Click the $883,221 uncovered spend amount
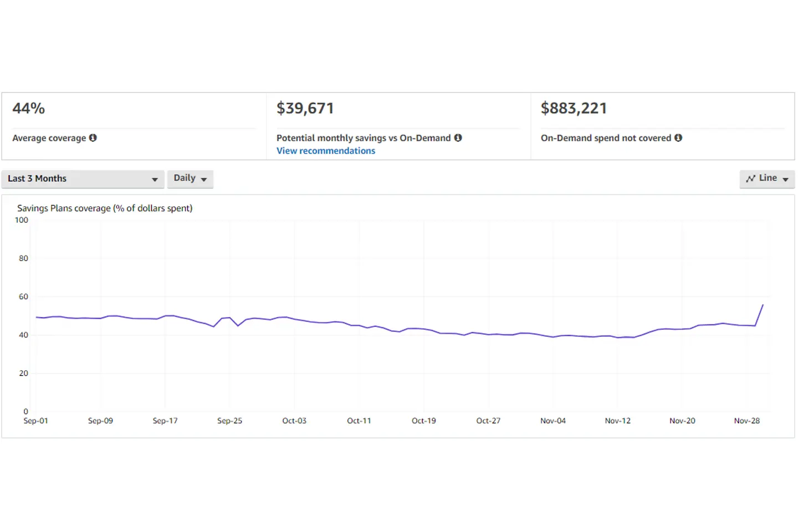 [x=574, y=109]
